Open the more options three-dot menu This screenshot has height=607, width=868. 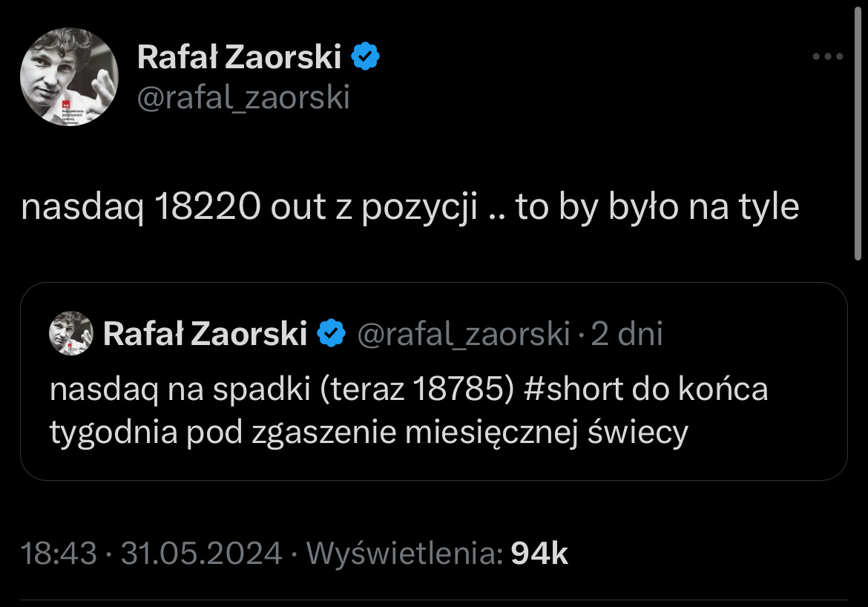coord(827,56)
